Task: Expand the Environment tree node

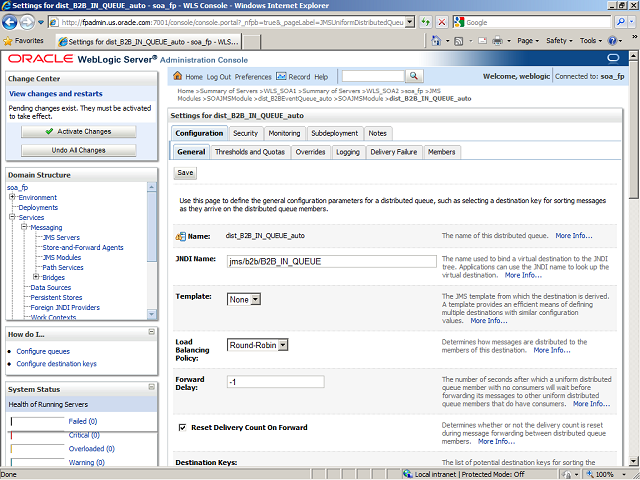Action: pyautogui.click(x=13, y=198)
